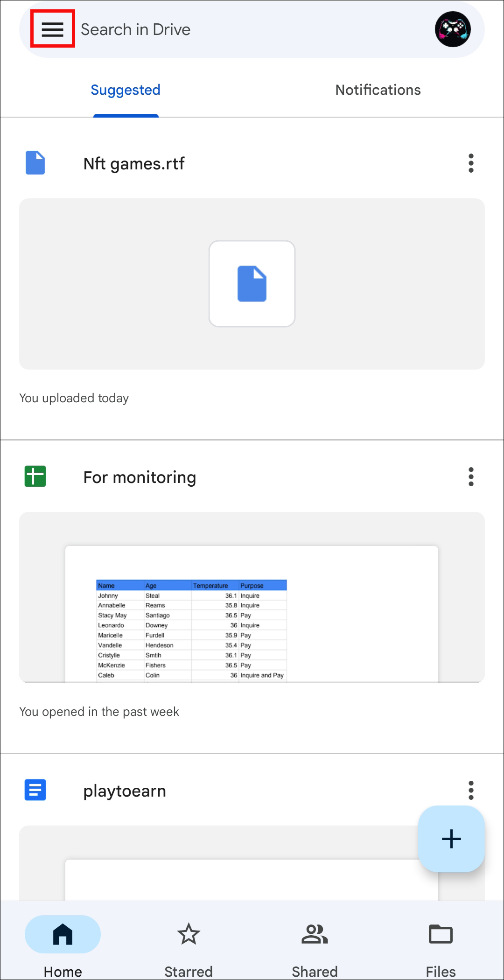Open the hamburger navigation menu
504x980 pixels.
(52, 29)
